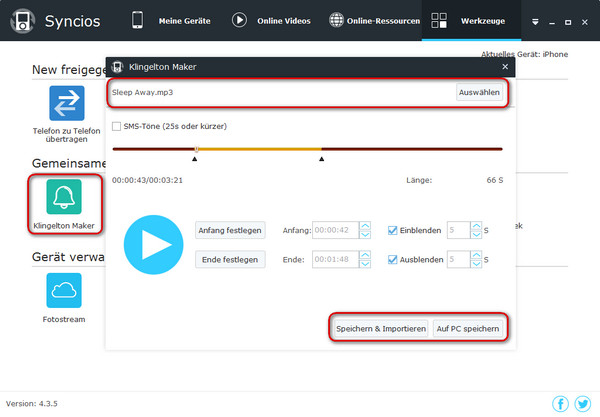Decrease Anfang time with down arrow
Screen dimensions: 600x417
pyautogui.click(x=365, y=235)
